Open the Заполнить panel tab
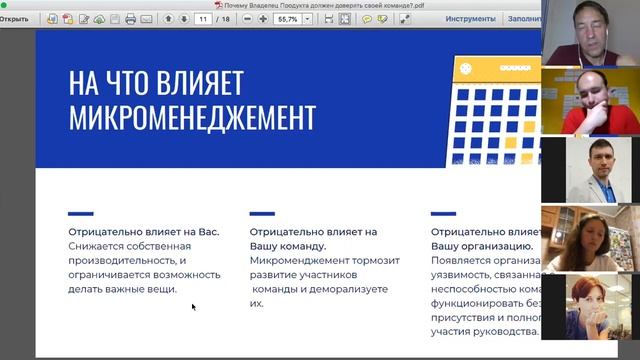Screen dimensions: 640x360 [524, 19]
